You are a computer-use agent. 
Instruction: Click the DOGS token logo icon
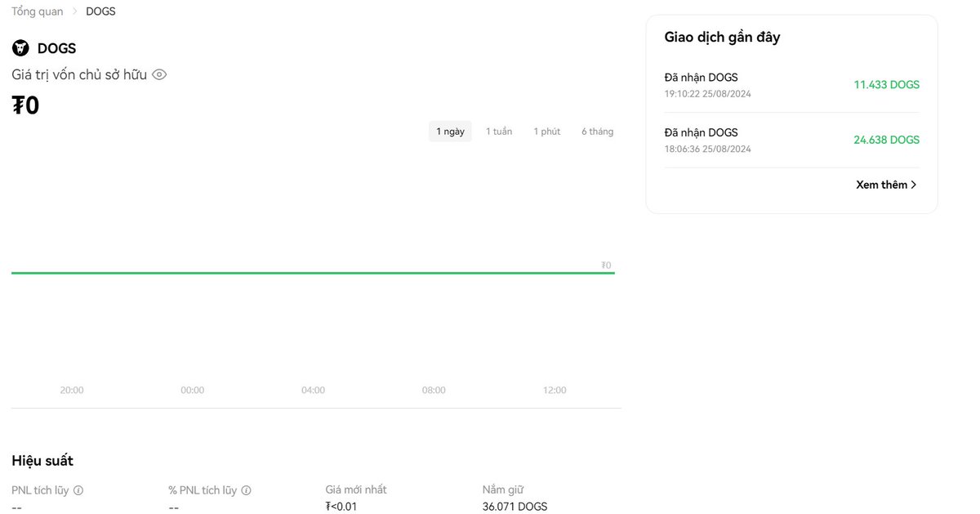(x=20, y=48)
